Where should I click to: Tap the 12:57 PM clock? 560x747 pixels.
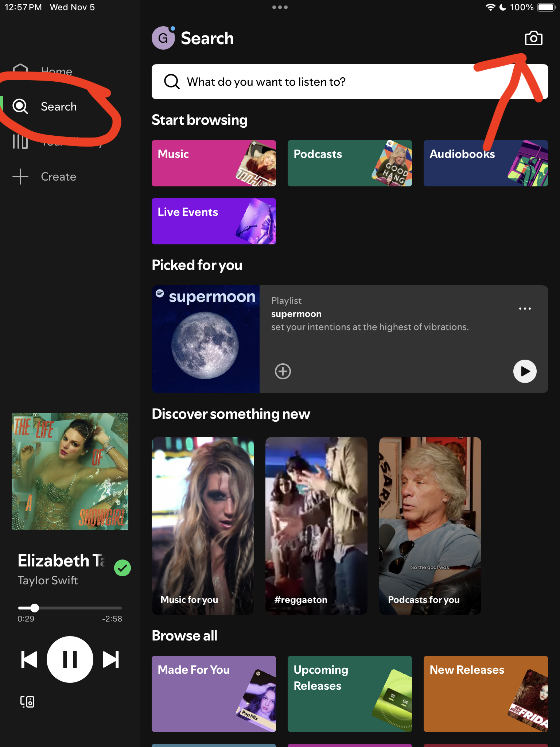click(x=23, y=7)
